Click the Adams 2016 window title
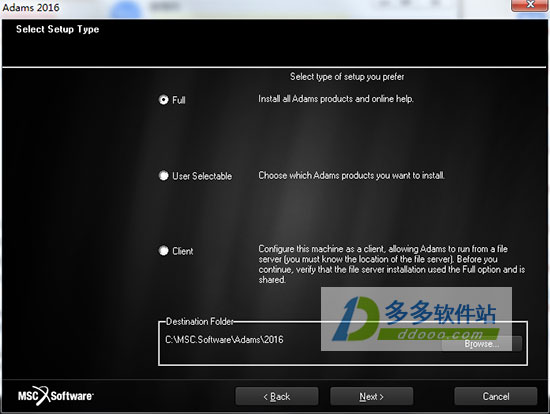550x414 pixels. coord(31,7)
